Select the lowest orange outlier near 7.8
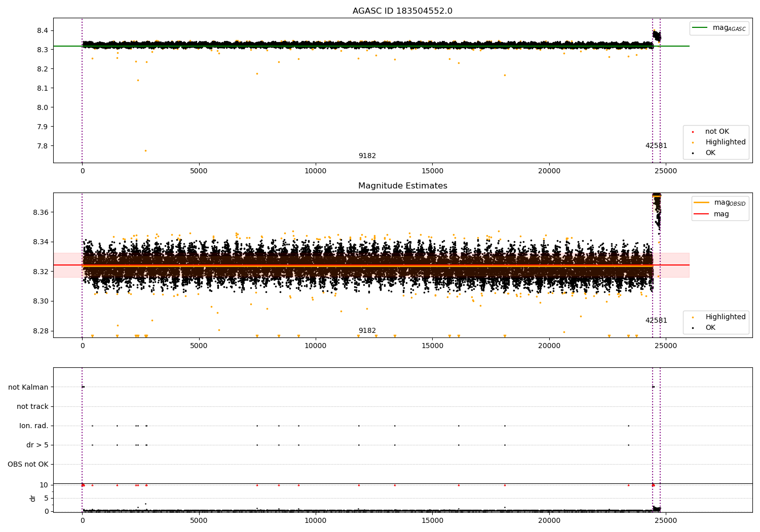 point(145,150)
